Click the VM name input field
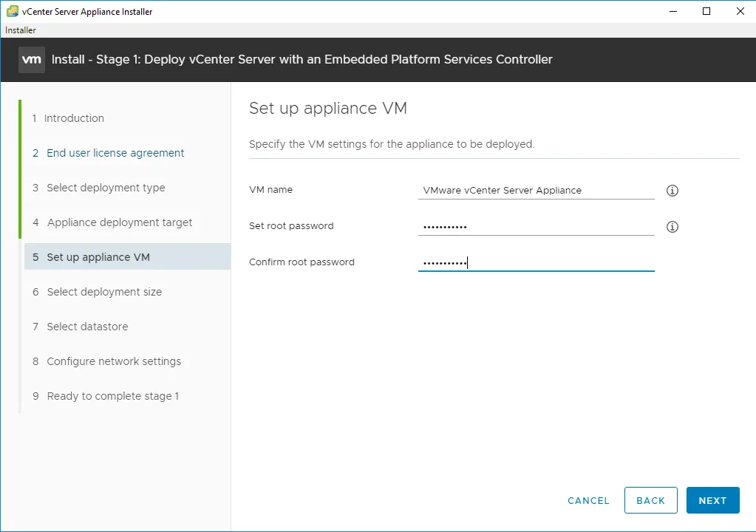The width and height of the screenshot is (756, 532). pyautogui.click(x=536, y=191)
